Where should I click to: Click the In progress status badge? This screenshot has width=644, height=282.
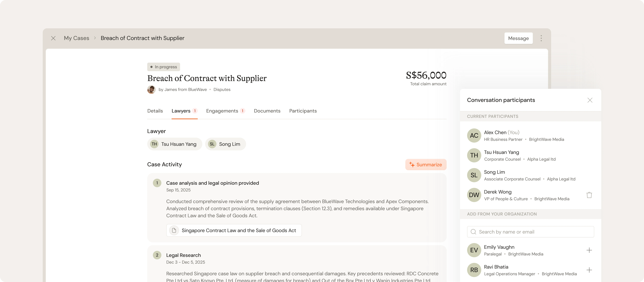click(163, 67)
